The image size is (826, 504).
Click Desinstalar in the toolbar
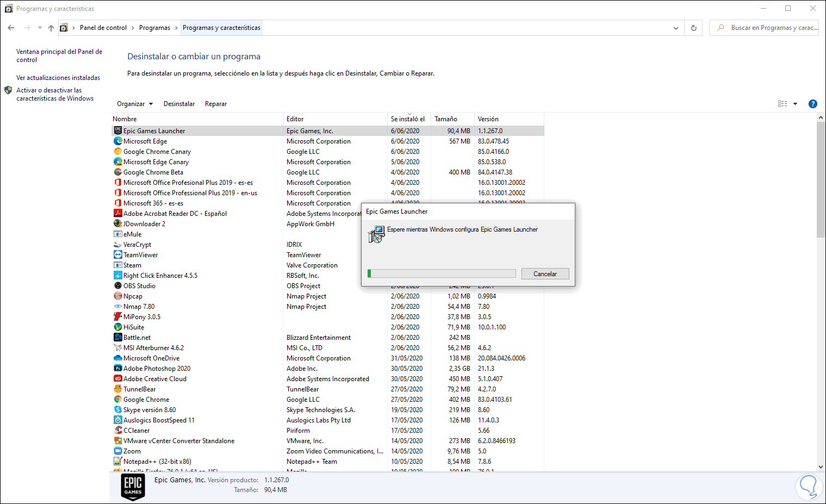click(179, 104)
